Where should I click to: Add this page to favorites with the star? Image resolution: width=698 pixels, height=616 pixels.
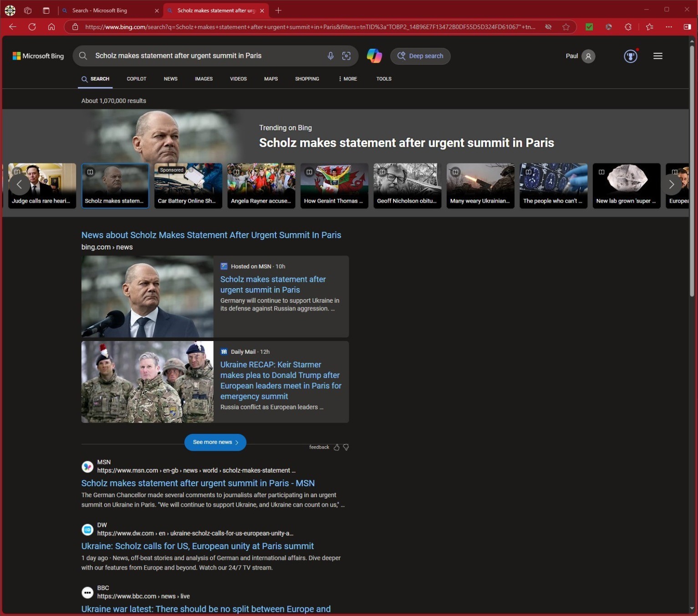coord(566,27)
